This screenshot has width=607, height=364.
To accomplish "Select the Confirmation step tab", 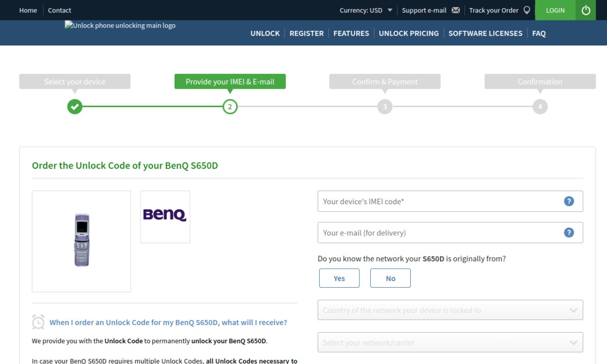I will click(540, 82).
